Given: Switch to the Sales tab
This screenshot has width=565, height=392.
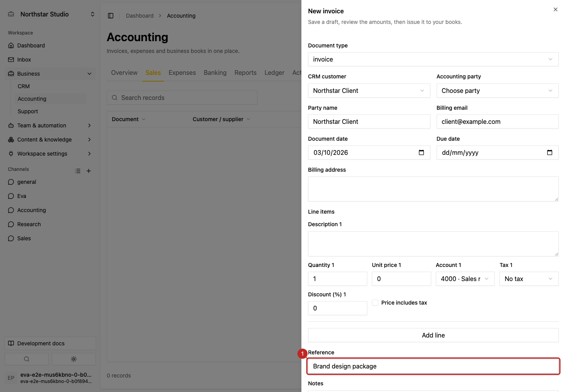Looking at the screenshot, I should (153, 73).
